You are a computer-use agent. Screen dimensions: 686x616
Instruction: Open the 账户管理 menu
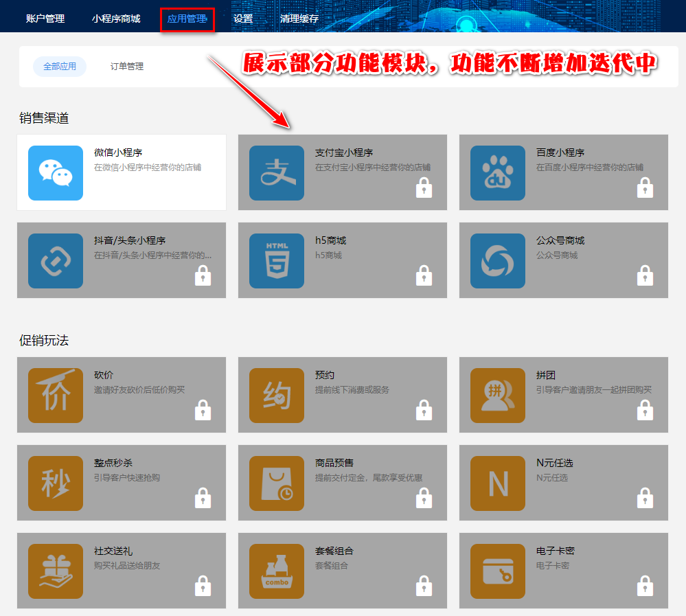pos(45,19)
